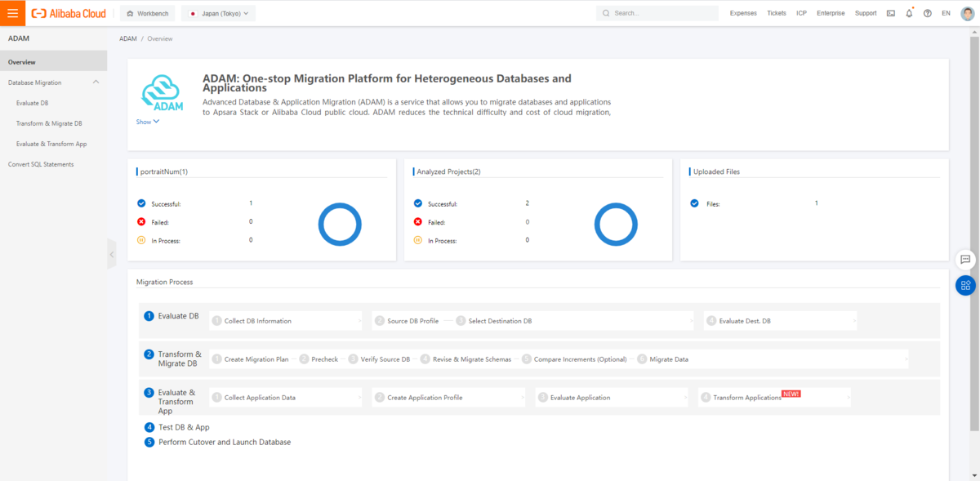Open the Enterprise menu

pos(831,13)
